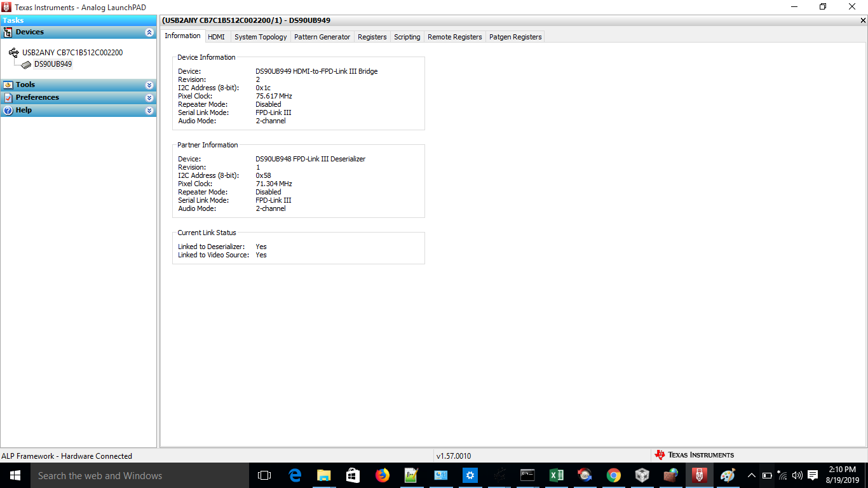Switch to Remote Registers tab
Image resolution: width=868 pixels, height=488 pixels.
point(454,37)
